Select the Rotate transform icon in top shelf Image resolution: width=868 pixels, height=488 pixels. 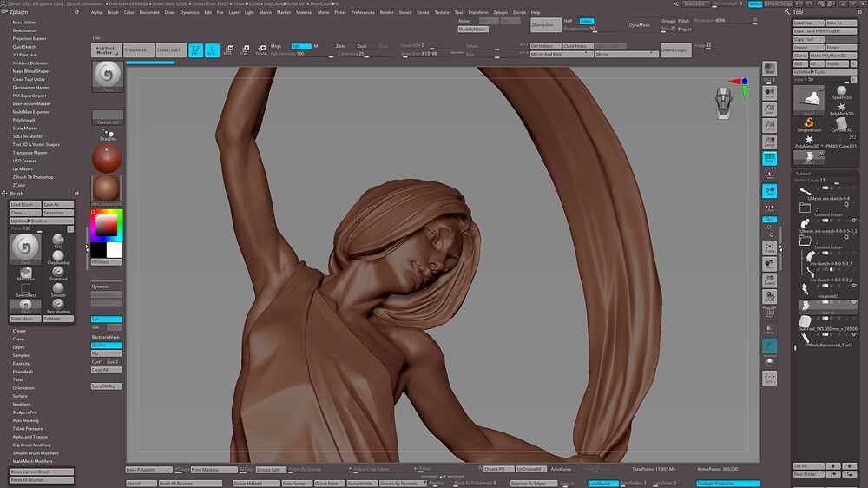coord(261,50)
